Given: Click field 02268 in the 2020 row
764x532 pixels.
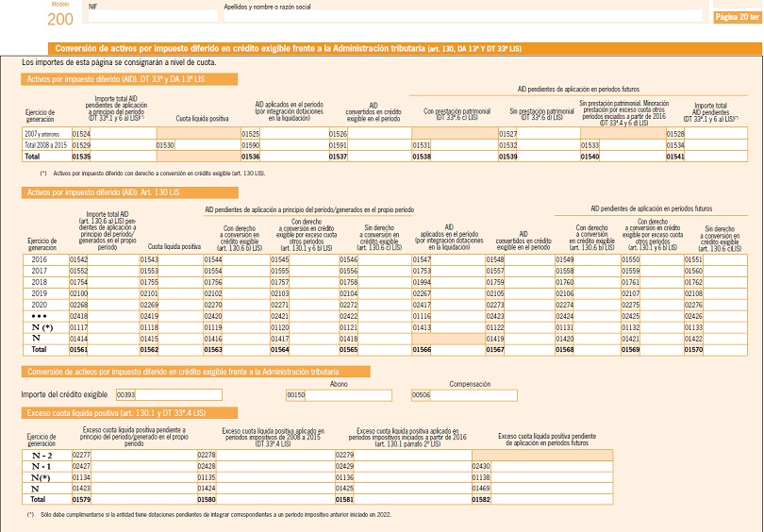Looking at the screenshot, I should coord(113,305).
